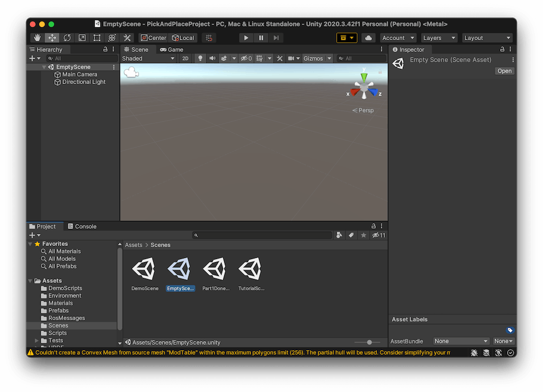Collapse the Assets folder tree
543x392 pixels.
coord(30,281)
